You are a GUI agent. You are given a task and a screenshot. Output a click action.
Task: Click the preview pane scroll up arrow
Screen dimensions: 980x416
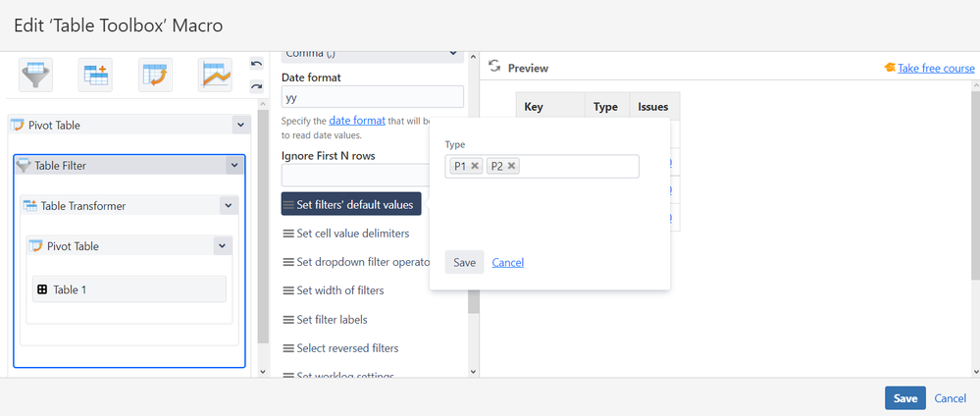975,83
